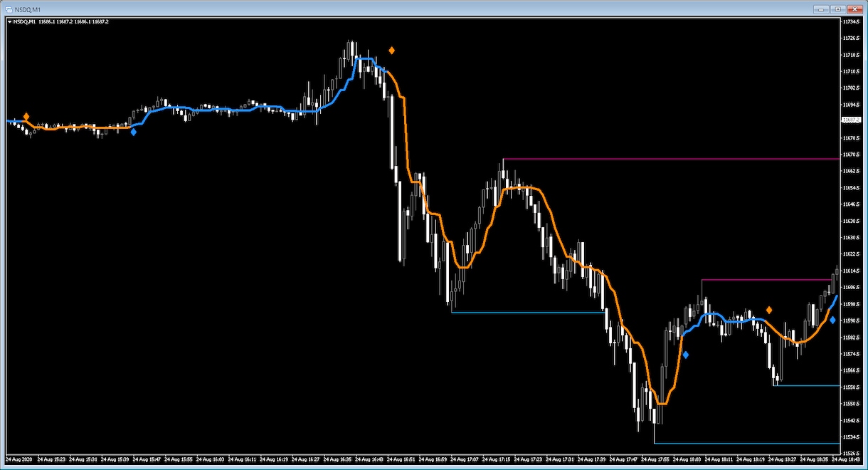Click the '24 Aug 16:27' time label
This screenshot has width=868, height=470.
tap(305, 460)
